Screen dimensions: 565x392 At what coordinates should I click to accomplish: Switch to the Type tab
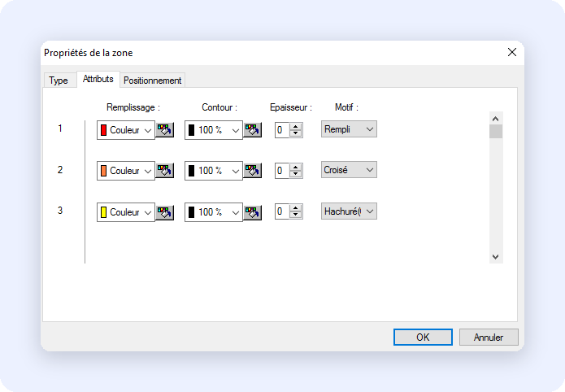pos(59,80)
